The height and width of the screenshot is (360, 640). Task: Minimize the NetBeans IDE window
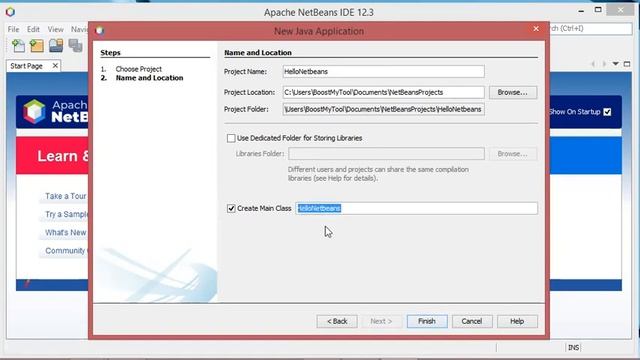click(581, 11)
